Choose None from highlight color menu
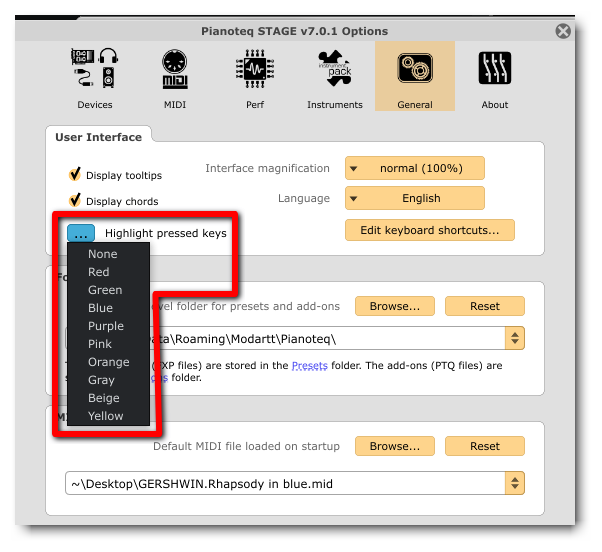 pyautogui.click(x=108, y=254)
